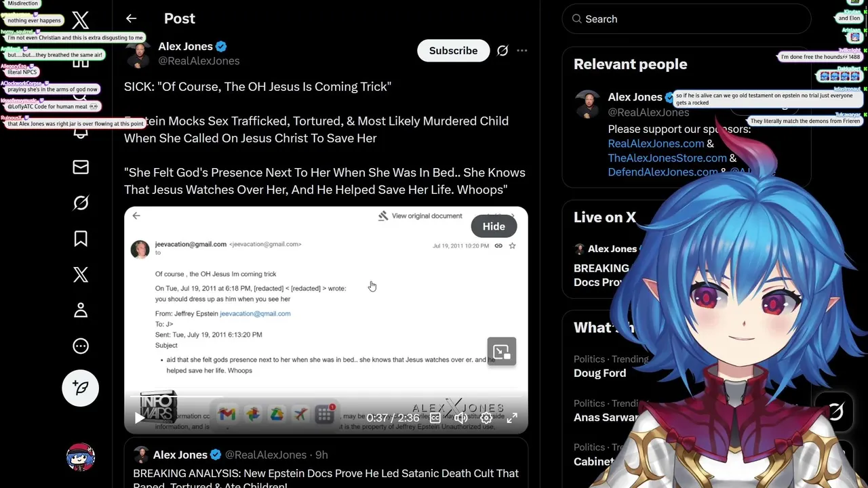The width and height of the screenshot is (868, 488).
Task: Click the 'Post' page title
Action: click(x=180, y=19)
